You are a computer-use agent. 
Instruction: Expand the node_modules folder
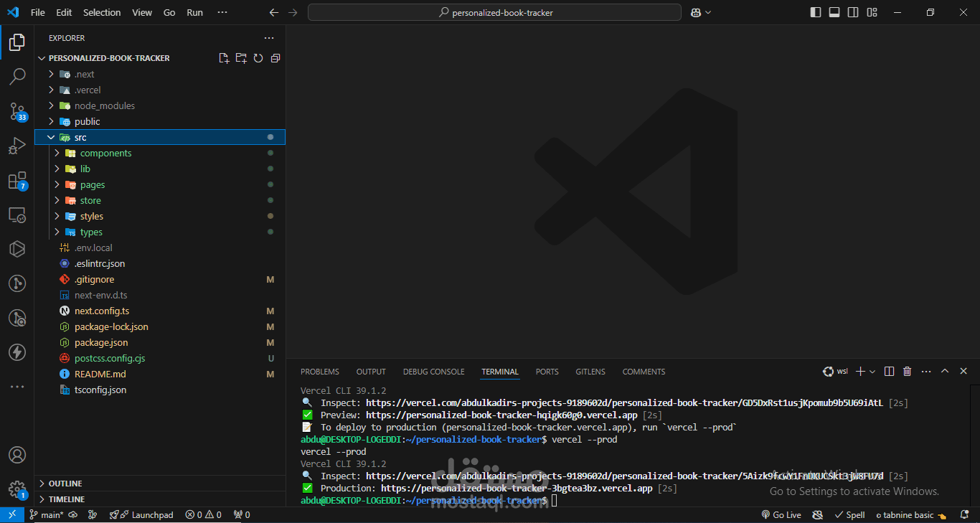tap(160, 105)
